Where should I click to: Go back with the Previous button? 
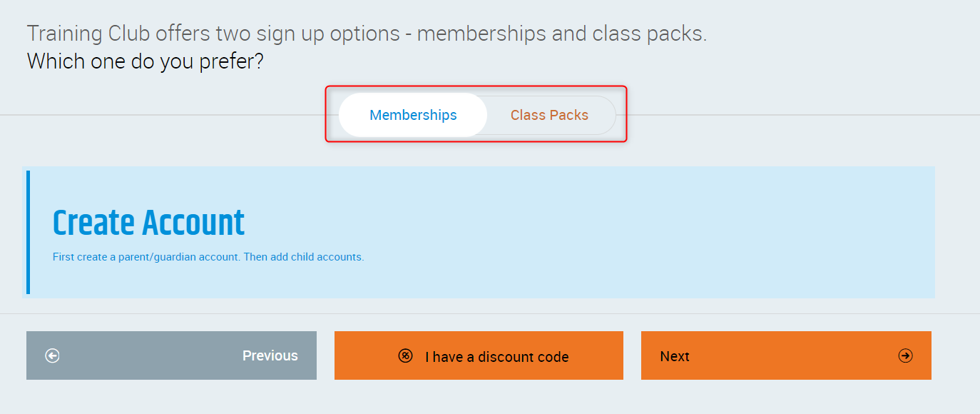pos(171,355)
